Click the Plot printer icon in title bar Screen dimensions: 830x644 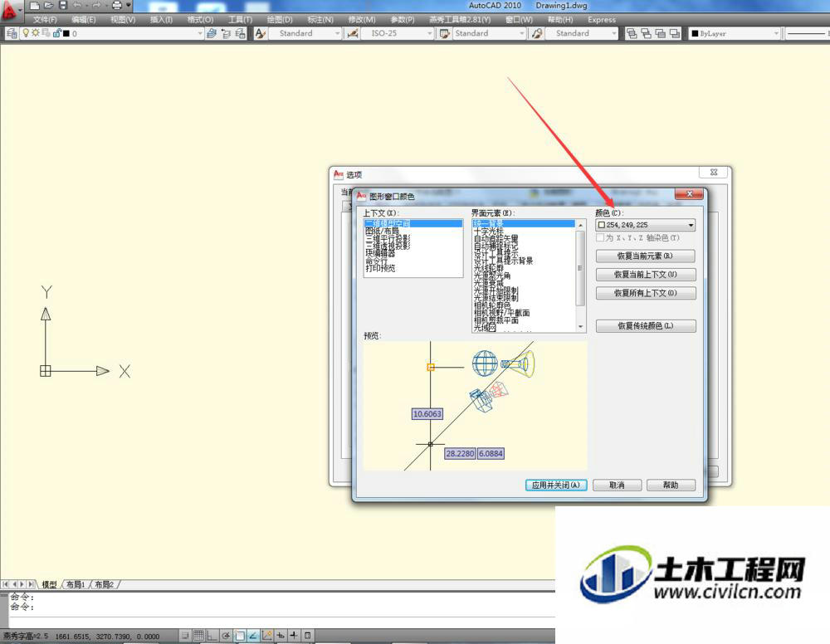(117, 6)
